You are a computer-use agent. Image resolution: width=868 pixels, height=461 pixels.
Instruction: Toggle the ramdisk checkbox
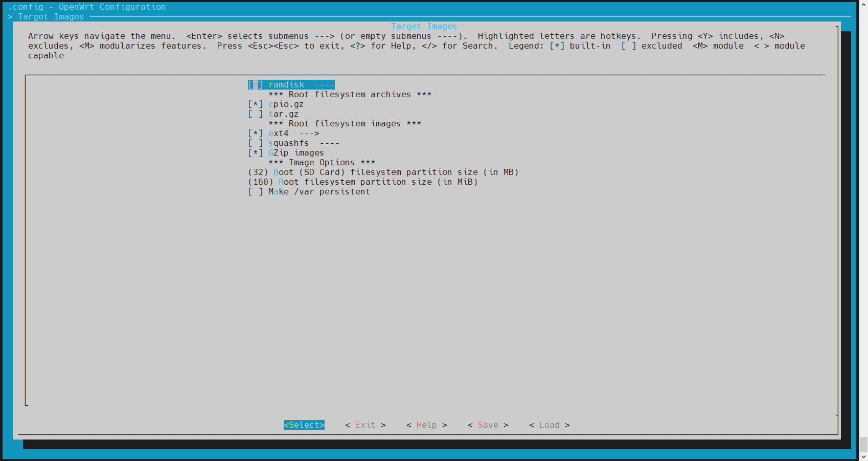256,85
